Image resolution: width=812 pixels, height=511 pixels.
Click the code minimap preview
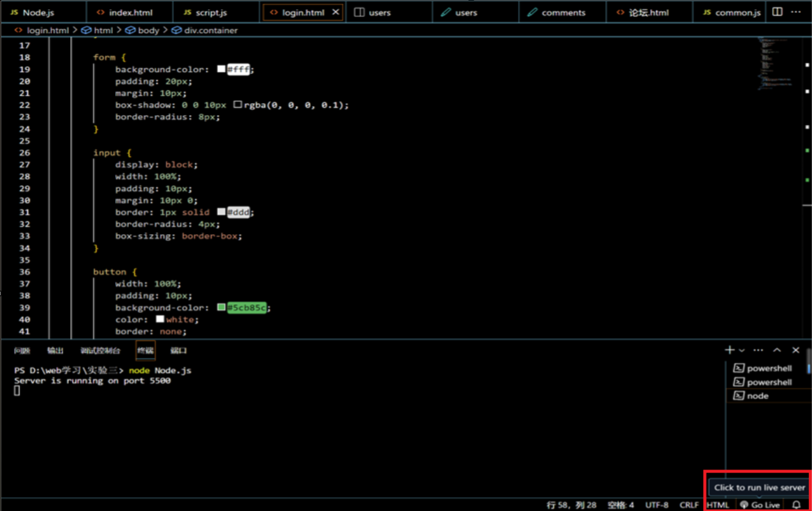point(774,63)
